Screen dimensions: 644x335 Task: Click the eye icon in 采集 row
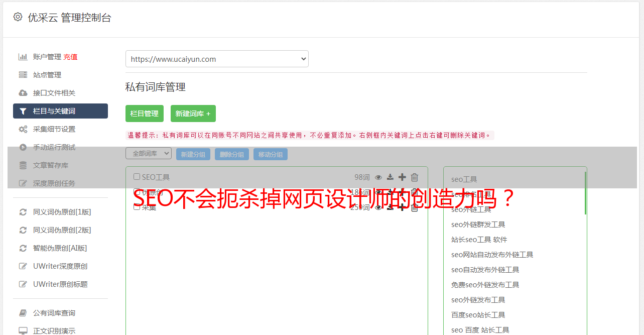[x=378, y=207]
